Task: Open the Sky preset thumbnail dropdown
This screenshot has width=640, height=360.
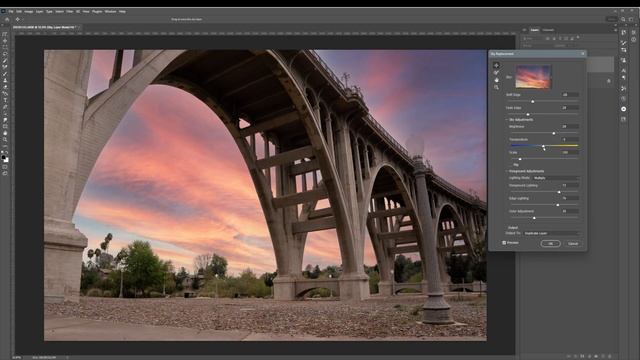Action: coord(533,77)
